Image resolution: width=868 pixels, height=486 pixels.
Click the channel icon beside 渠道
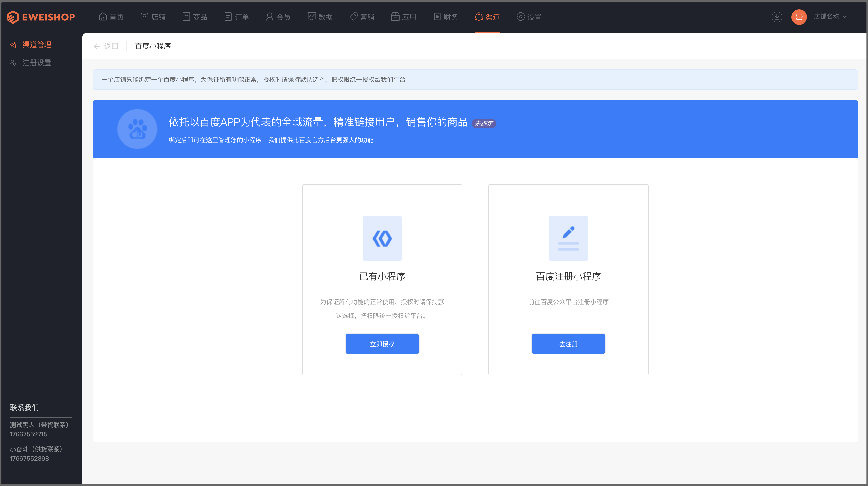(479, 17)
